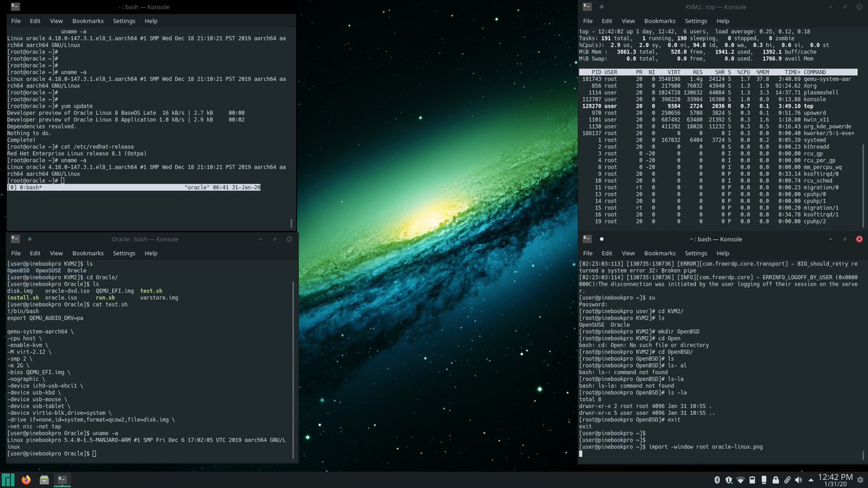
Task: Click 'varstore.img' in the ls output
Action: [x=158, y=297]
